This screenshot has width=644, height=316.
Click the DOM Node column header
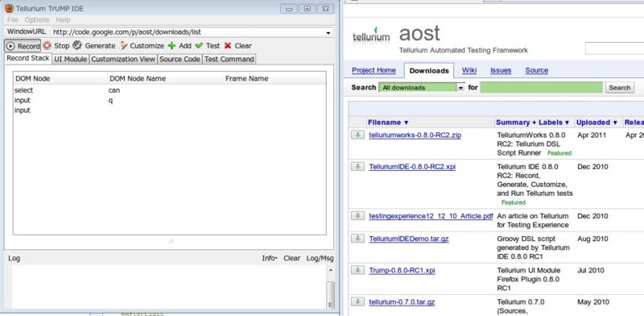[x=60, y=78]
